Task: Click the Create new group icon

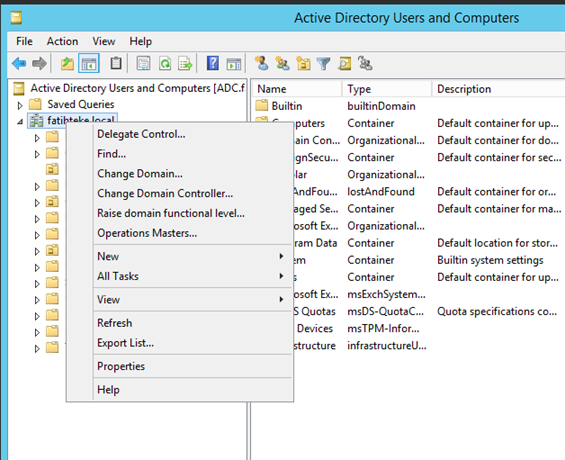Action: [282, 64]
